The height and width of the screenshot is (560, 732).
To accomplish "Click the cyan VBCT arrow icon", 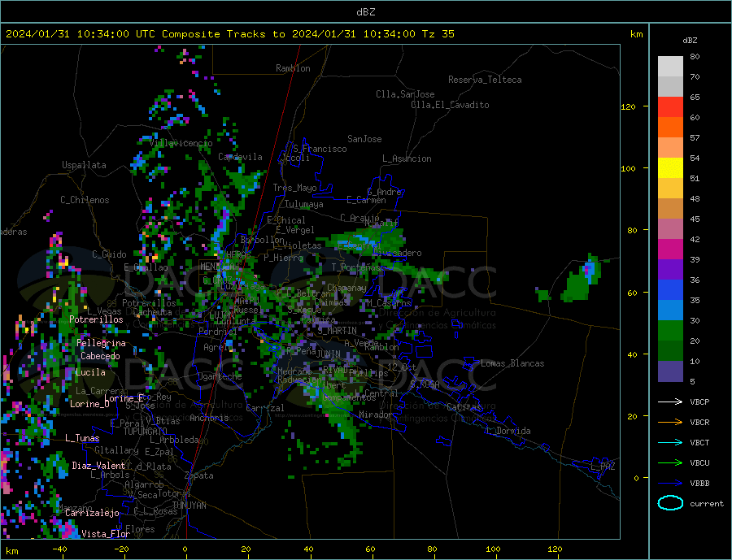I will (x=670, y=442).
